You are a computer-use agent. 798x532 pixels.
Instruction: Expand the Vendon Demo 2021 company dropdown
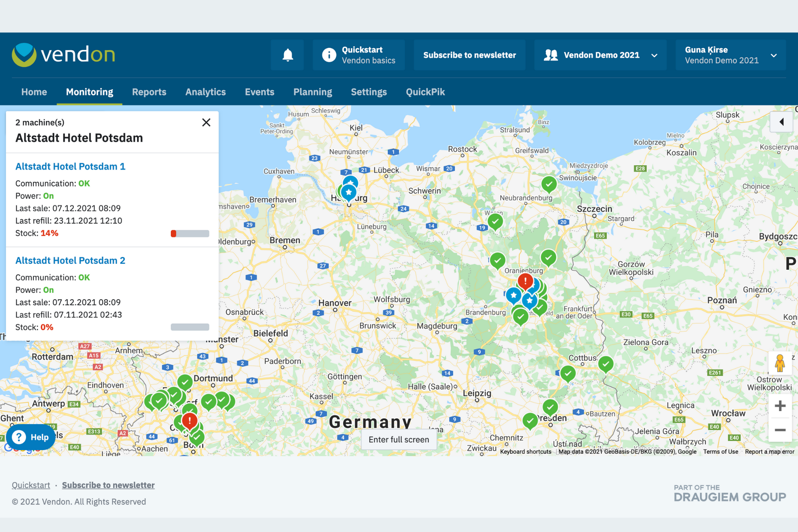click(600, 55)
